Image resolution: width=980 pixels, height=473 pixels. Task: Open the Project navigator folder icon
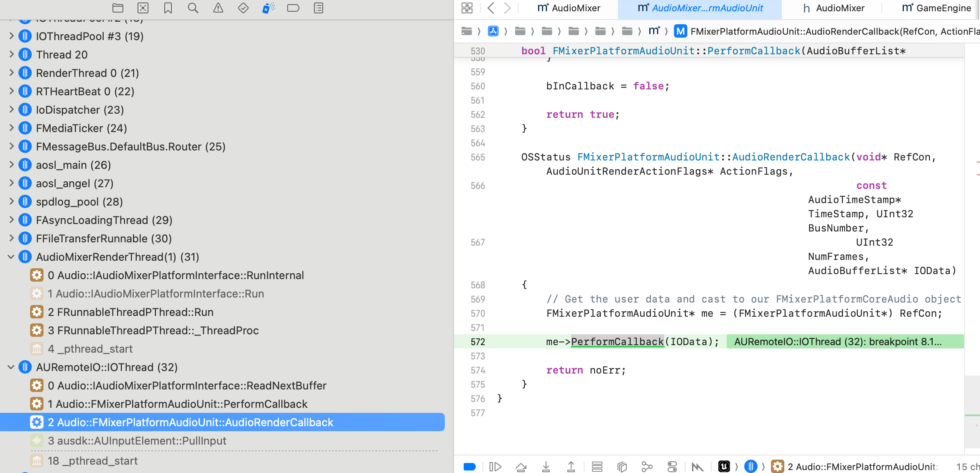(118, 8)
